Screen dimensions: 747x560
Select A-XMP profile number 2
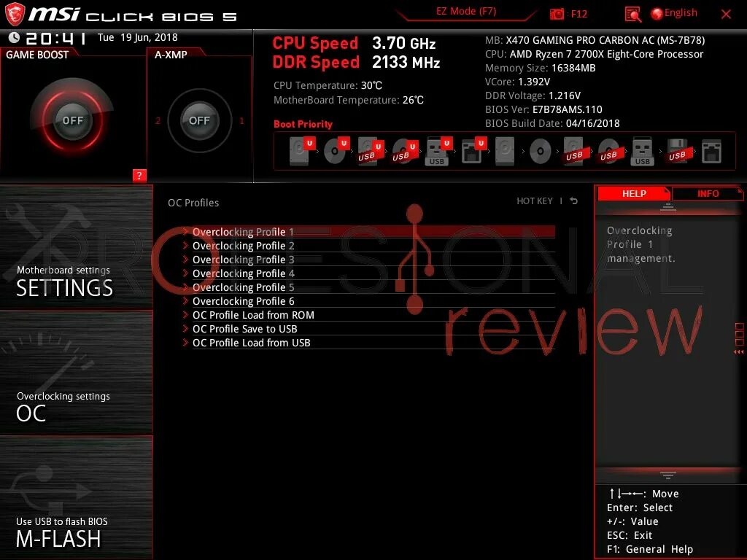click(x=158, y=121)
